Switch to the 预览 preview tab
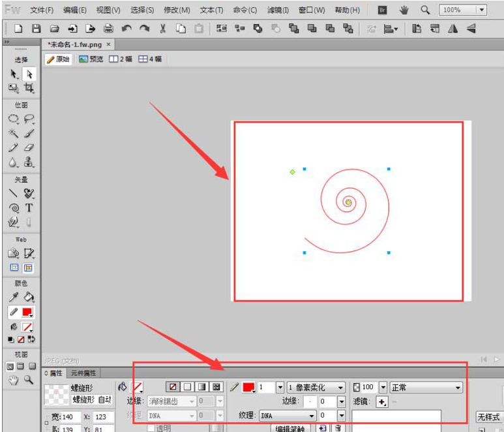 [91, 59]
